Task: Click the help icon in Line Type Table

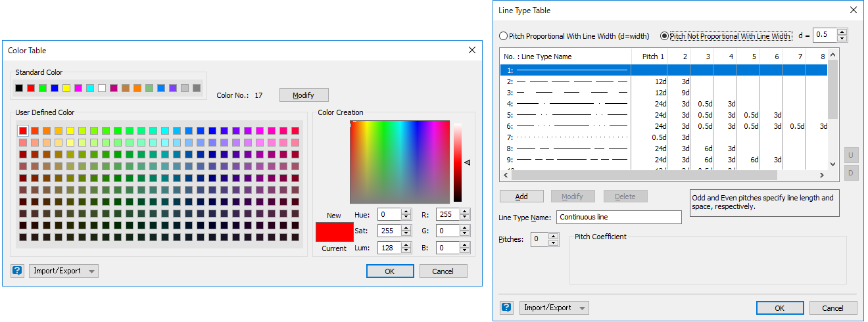Action: click(506, 308)
